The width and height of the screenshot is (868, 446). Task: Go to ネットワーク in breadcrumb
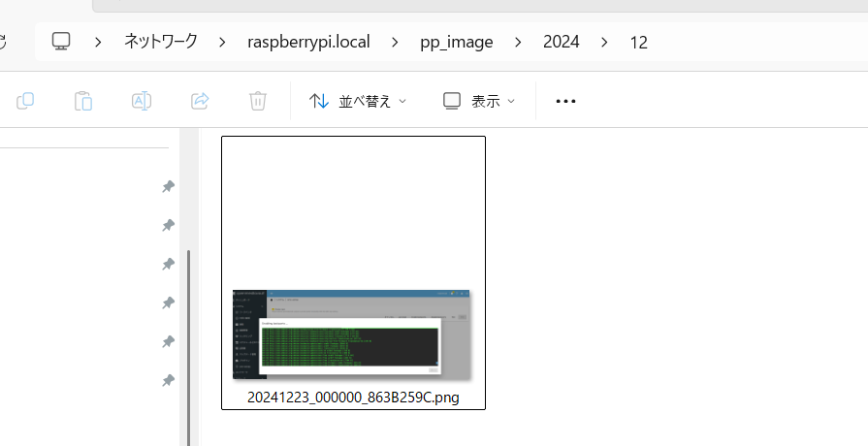point(161,42)
